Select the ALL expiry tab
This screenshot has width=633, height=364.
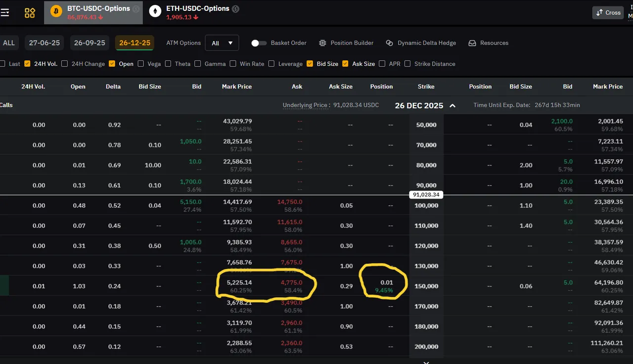tap(9, 43)
